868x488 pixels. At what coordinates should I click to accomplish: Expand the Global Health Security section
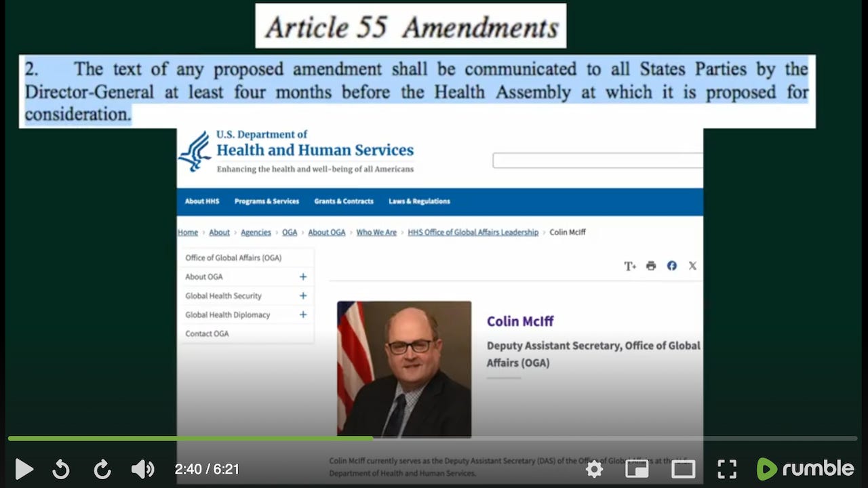[303, 296]
